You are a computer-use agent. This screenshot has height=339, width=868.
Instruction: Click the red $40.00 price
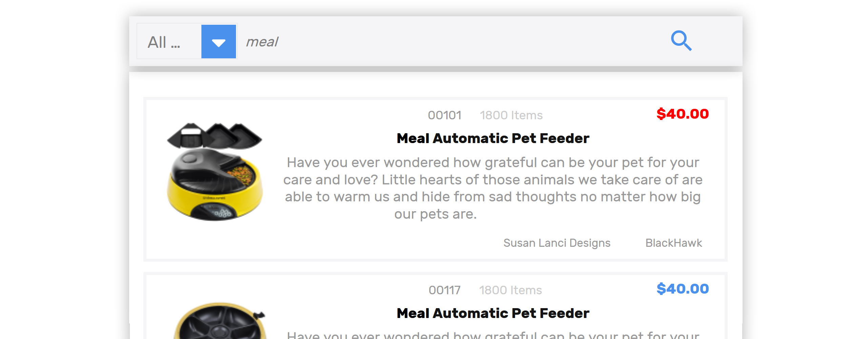click(683, 114)
